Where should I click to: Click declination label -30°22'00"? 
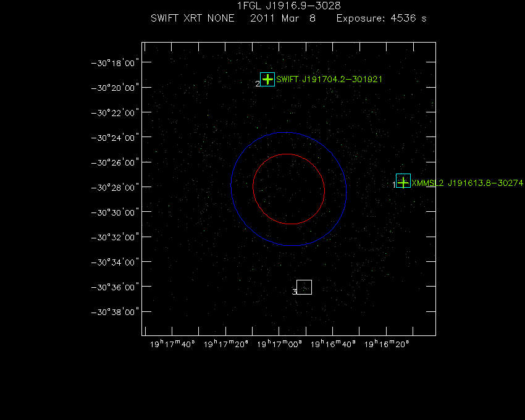coord(115,112)
